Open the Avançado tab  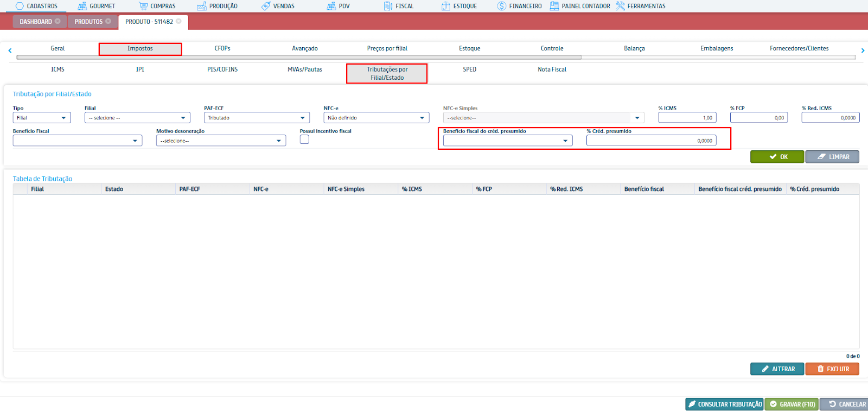click(x=305, y=48)
